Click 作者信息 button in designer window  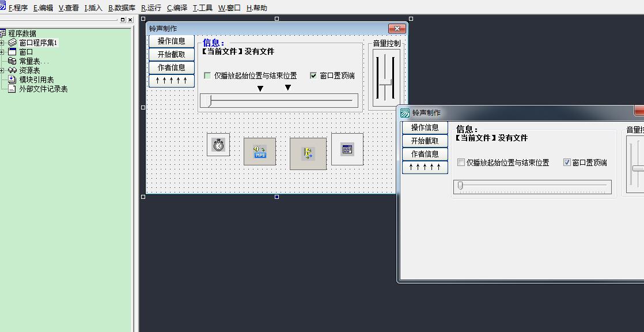(172, 67)
